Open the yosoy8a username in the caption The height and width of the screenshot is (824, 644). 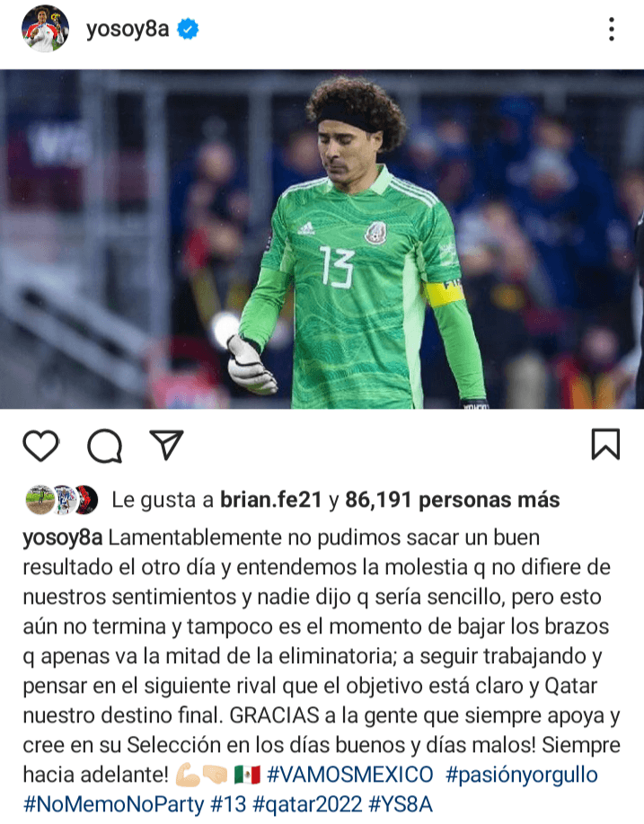(x=63, y=538)
